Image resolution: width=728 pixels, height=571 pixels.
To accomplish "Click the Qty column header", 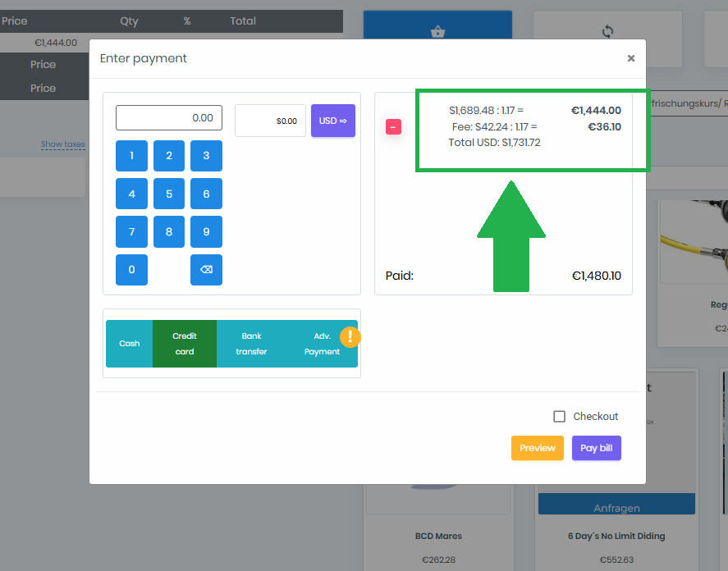I will 129,21.
